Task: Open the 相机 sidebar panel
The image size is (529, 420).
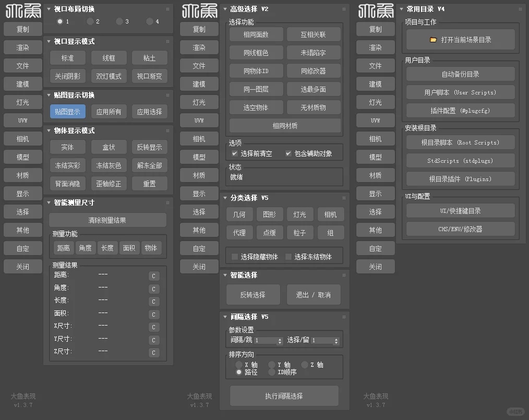Action: click(x=22, y=139)
